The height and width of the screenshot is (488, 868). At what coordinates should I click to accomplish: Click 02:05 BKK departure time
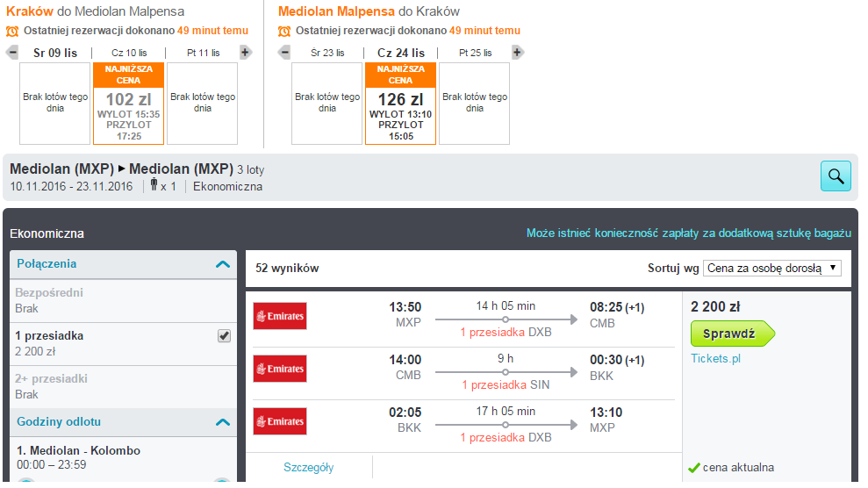[405, 413]
